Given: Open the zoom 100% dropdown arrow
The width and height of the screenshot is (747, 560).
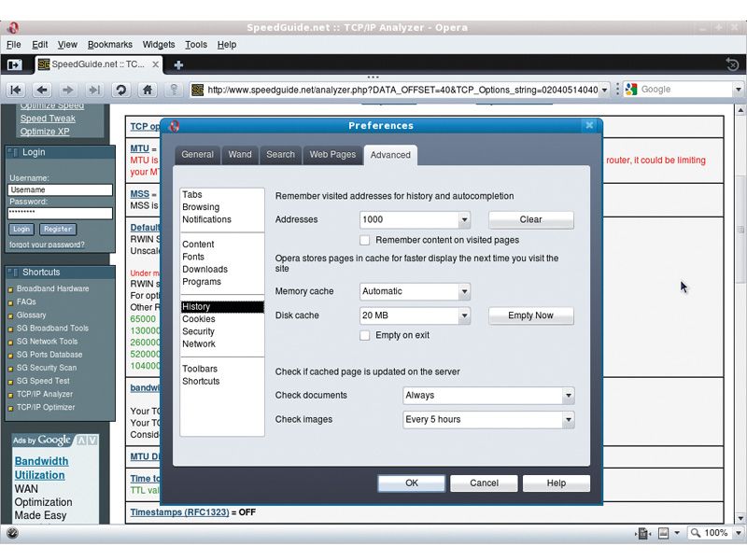Looking at the screenshot, I should coord(738,533).
